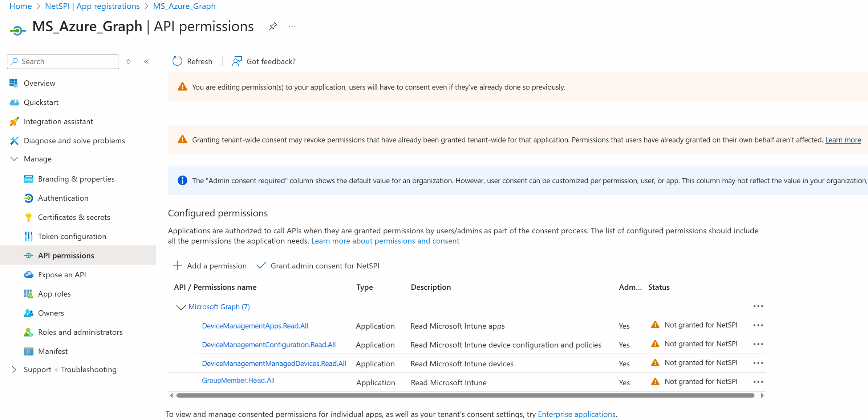The width and height of the screenshot is (868, 418).
Task: Toggle the sidebar expand/collapse arrows icon
Action: click(129, 61)
